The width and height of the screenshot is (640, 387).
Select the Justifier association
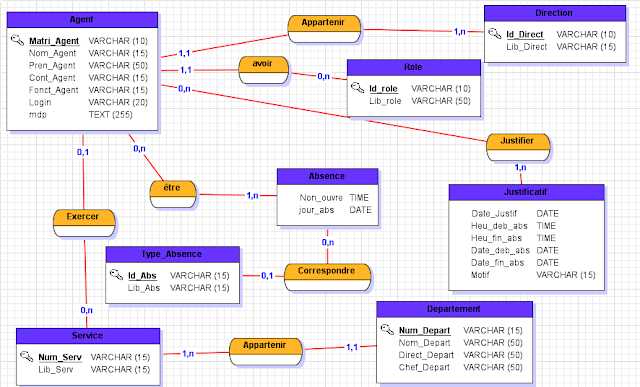tap(518, 147)
